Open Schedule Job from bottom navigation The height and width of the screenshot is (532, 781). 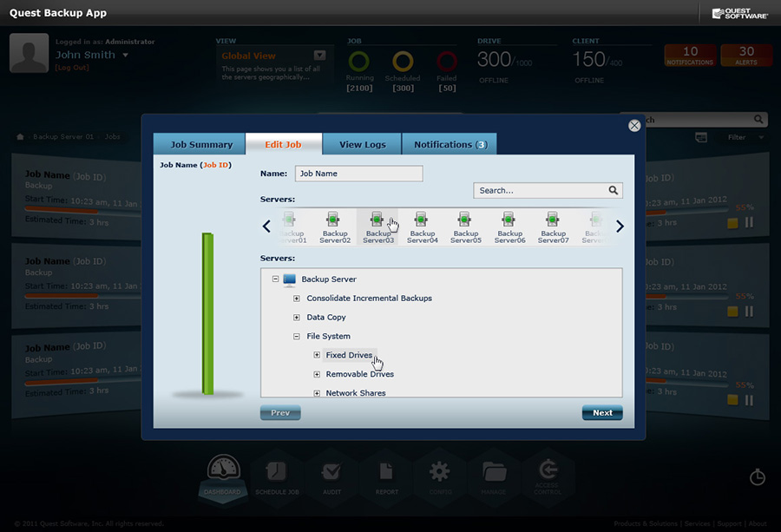coord(277,476)
